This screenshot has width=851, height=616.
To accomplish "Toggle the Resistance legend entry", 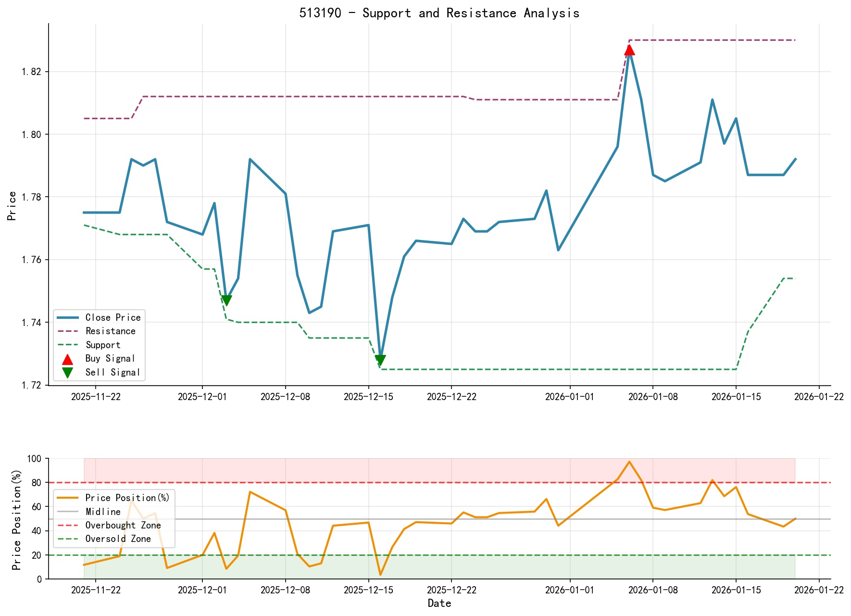I will pos(111,331).
